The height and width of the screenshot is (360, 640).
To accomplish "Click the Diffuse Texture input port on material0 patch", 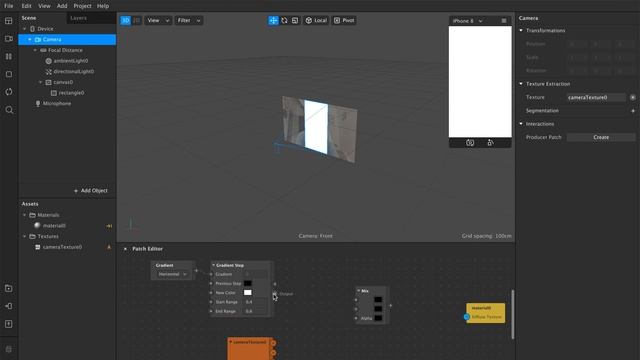I will pyautogui.click(x=467, y=317).
